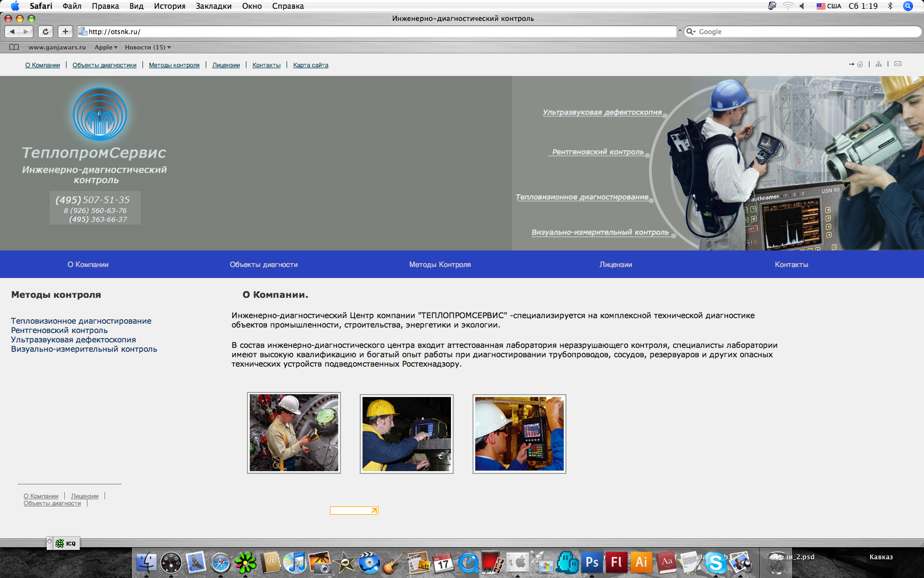Launch iTunes from the Dock
Screen dimensions: 924x578
295,563
